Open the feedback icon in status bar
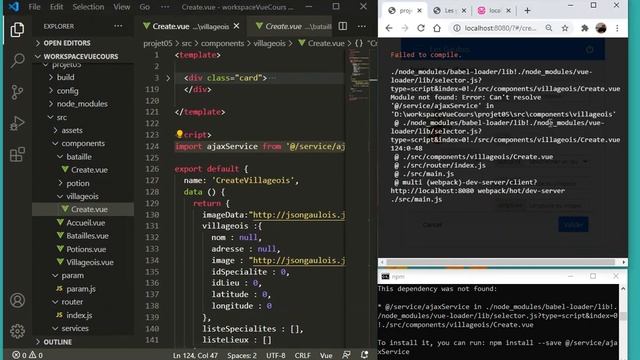This screenshot has height=360, width=640. (x=346, y=355)
